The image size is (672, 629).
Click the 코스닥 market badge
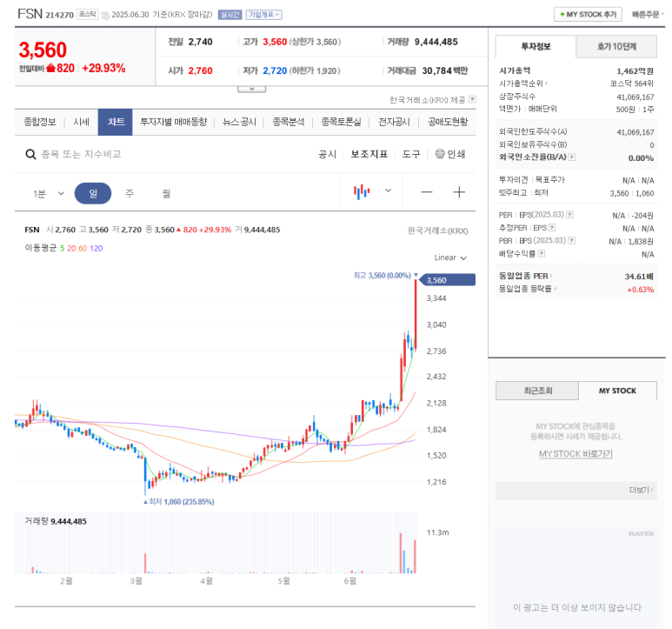click(88, 15)
